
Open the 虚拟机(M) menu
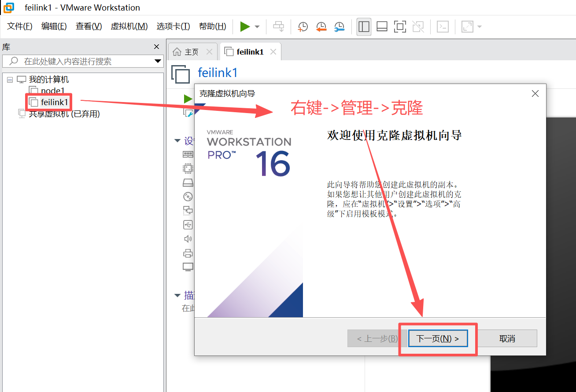click(x=129, y=26)
